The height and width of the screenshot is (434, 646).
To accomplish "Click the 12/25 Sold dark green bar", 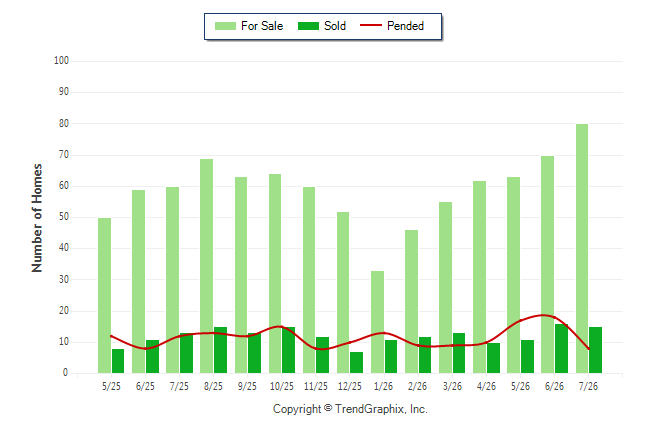I will point(356,362).
